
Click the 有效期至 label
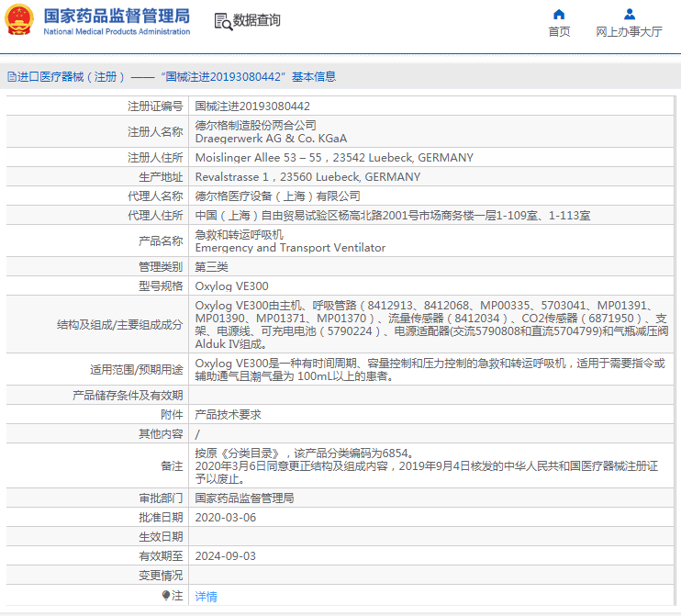tap(161, 556)
